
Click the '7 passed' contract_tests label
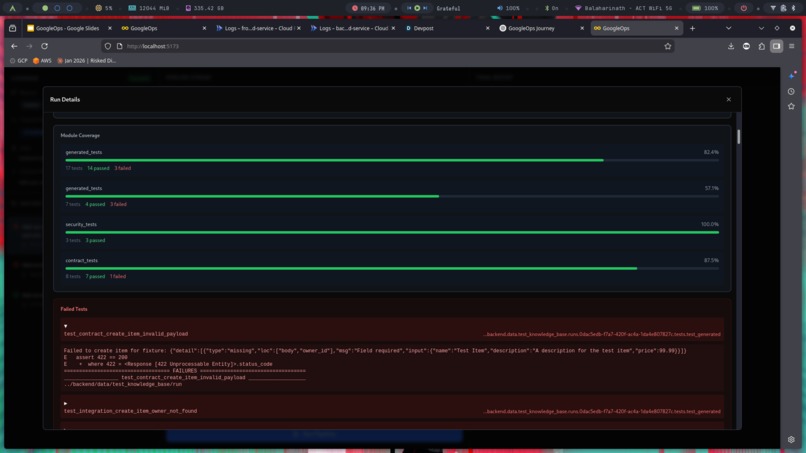[95, 276]
